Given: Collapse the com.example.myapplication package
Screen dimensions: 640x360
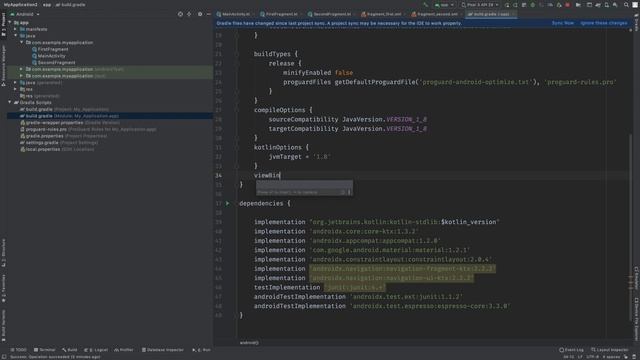Looking at the screenshot, I should [22, 42].
